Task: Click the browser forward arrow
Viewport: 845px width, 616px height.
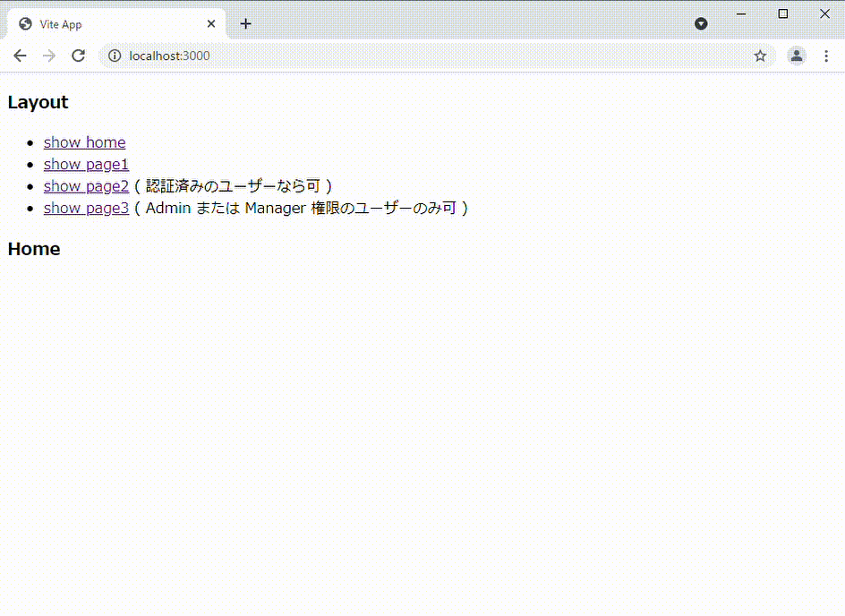Action: pos(49,56)
